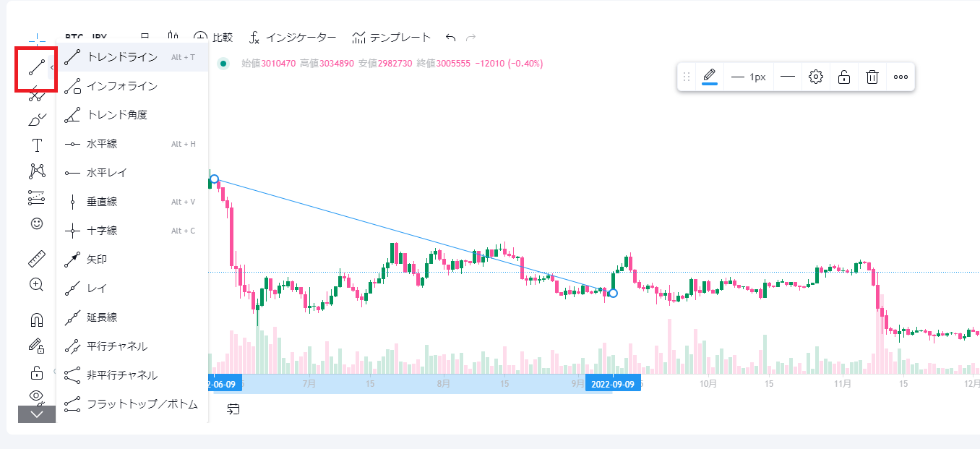The width and height of the screenshot is (980, 449).
Task: Open the line style dropdown
Action: (788, 77)
